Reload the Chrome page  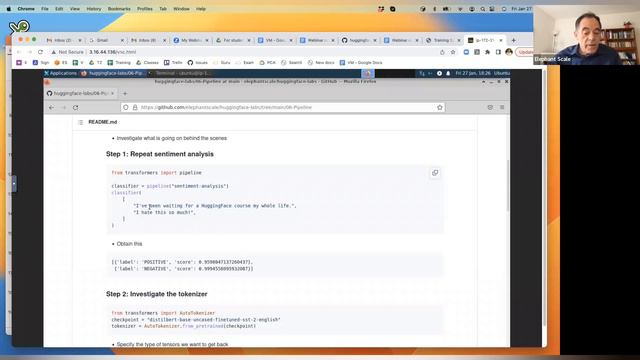(x=40, y=52)
